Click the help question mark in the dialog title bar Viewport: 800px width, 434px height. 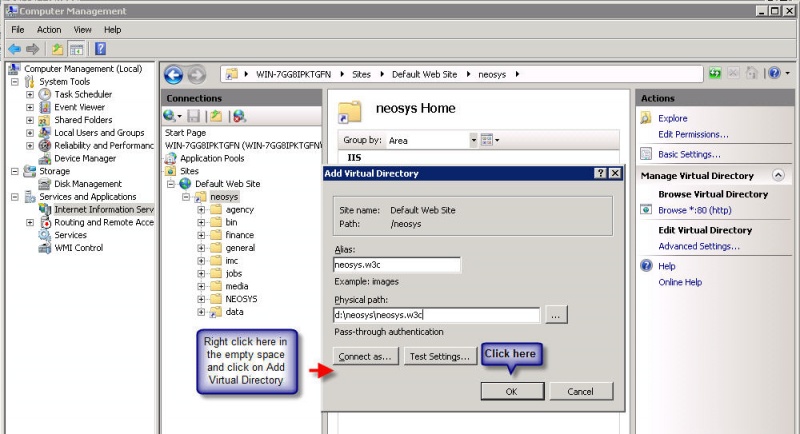[601, 173]
